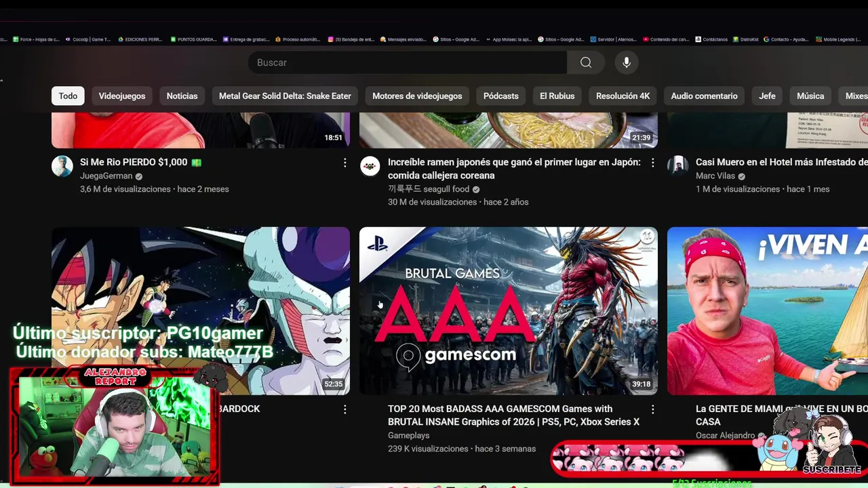The image size is (868, 488).
Task: Open TOP 20 Most BADASS AAA GAMESCOM title
Action: click(x=513, y=415)
